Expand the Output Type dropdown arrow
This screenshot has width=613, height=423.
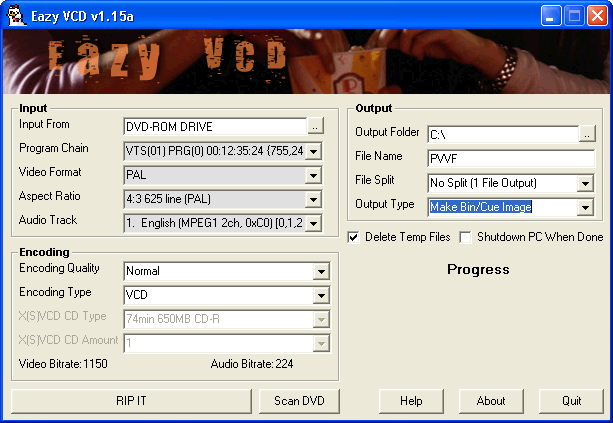tap(586, 207)
